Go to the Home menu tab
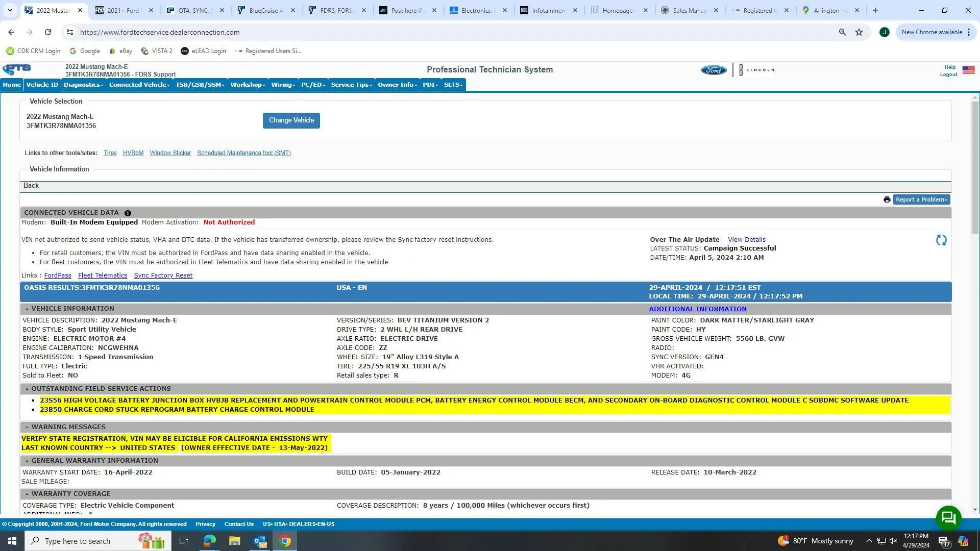980x551 pixels. coord(12,85)
